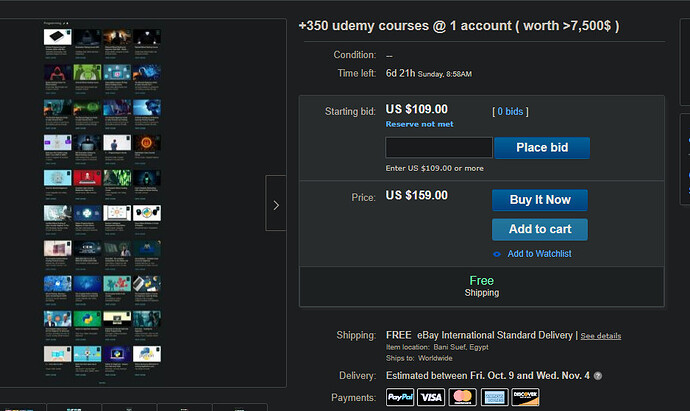Click Ships to Worldwide text
Viewport: 690px width, 411px height.
pos(419,358)
